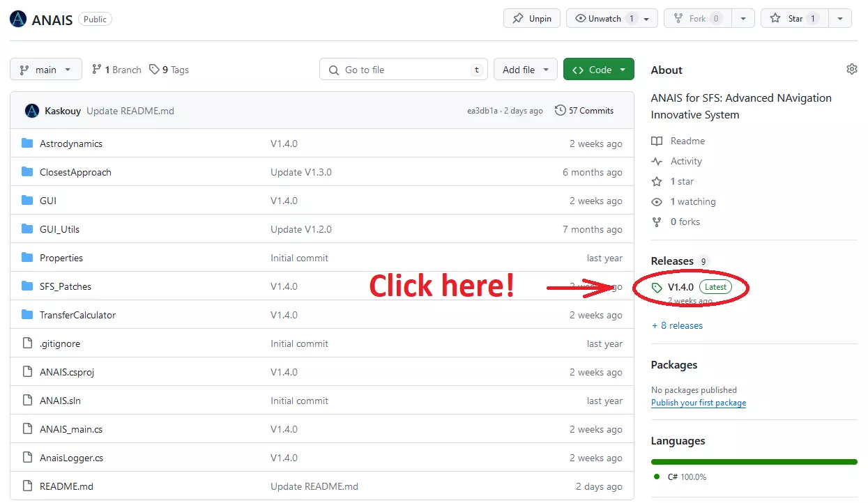Open the TransferCalculator folder
868x503 pixels.
coord(78,315)
